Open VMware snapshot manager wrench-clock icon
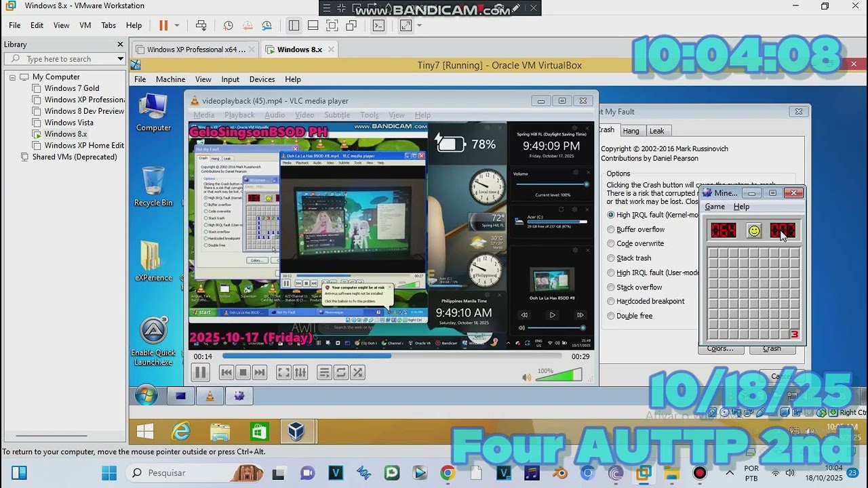 [x=267, y=26]
